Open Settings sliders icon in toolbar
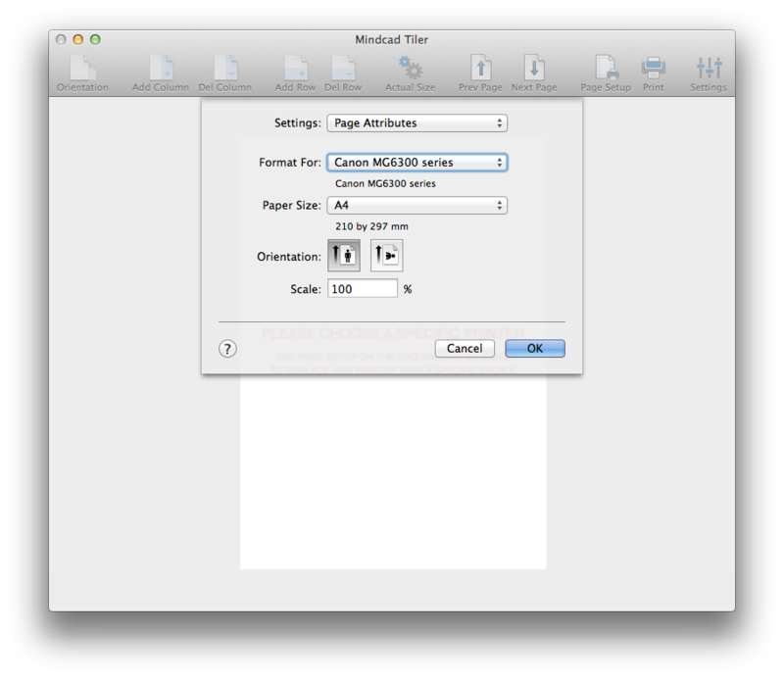 709,69
